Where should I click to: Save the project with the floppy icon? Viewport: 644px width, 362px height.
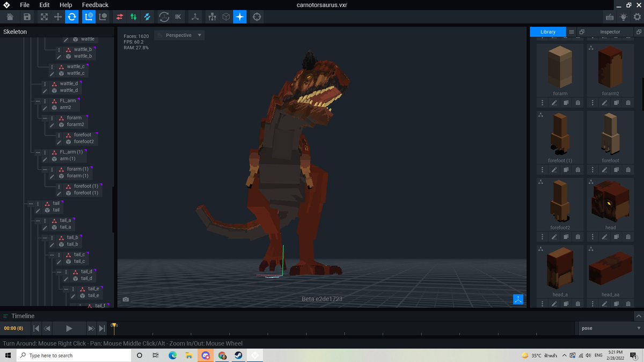[27, 17]
